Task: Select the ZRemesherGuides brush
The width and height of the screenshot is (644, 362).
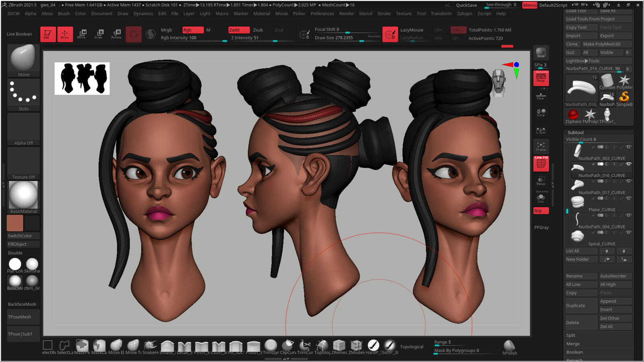Action: coord(339,347)
